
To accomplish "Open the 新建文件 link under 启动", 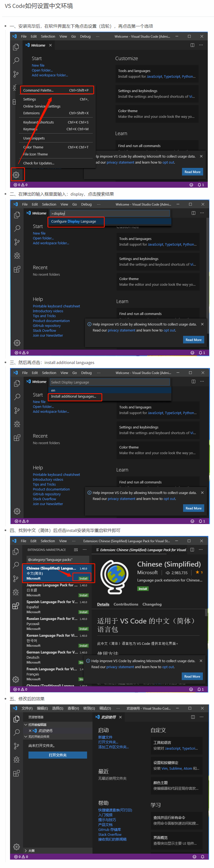I will 105,737.
